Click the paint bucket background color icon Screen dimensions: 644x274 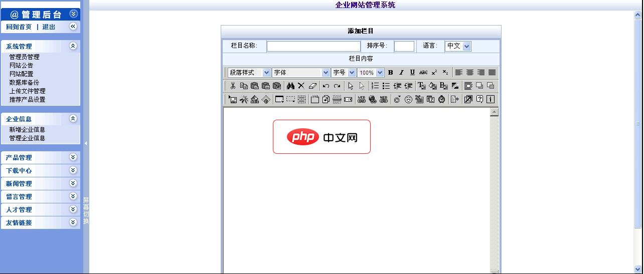click(433, 86)
